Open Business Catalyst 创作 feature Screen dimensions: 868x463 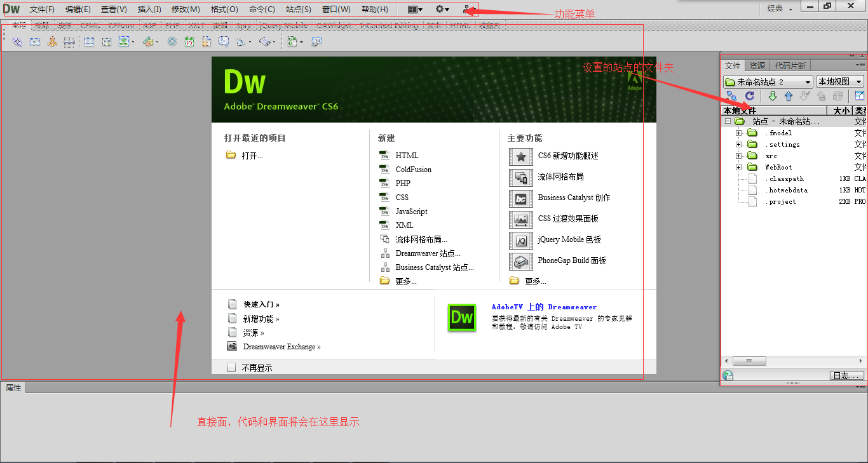(559, 198)
